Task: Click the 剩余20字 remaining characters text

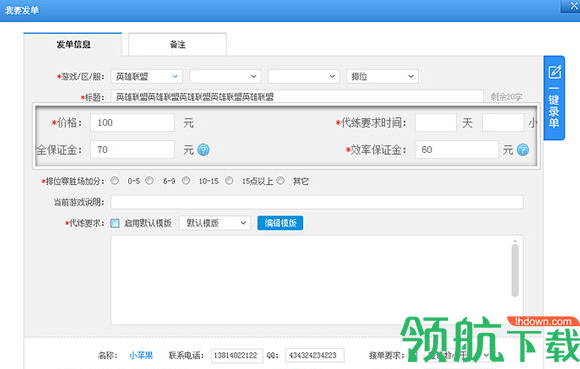Action: coord(506,97)
